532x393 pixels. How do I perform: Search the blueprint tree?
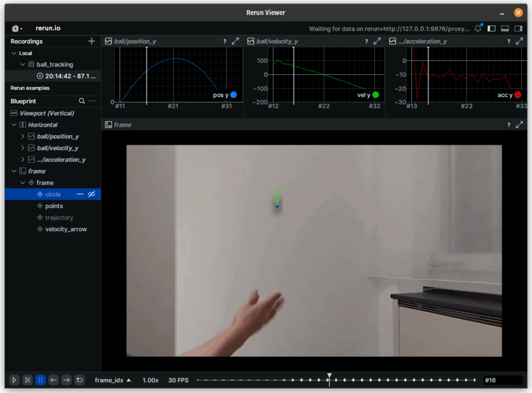click(x=82, y=101)
